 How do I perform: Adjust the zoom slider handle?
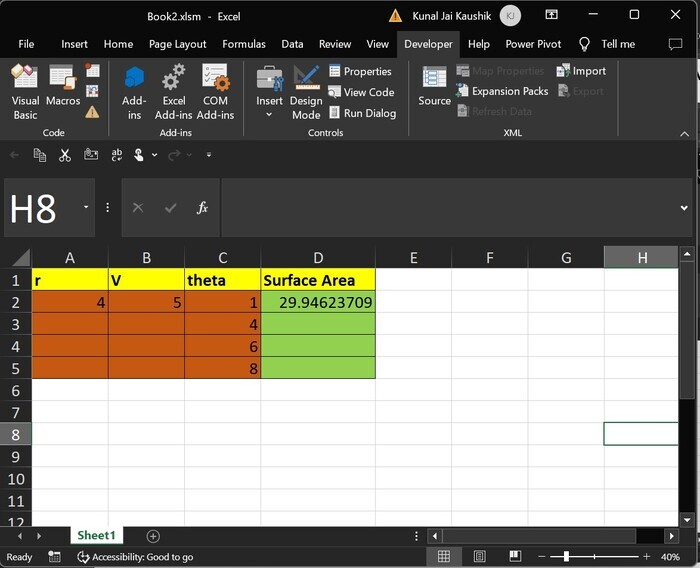tap(566, 557)
